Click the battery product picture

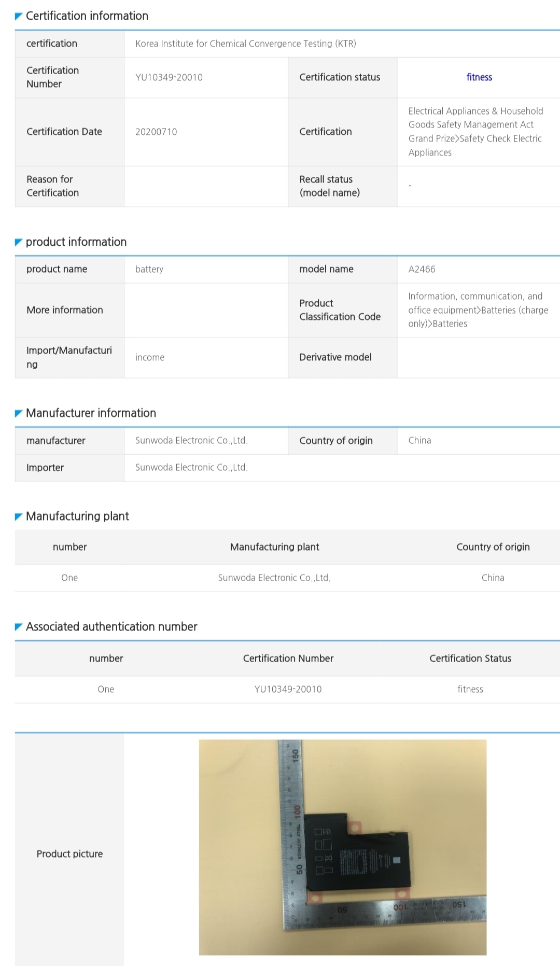click(343, 847)
